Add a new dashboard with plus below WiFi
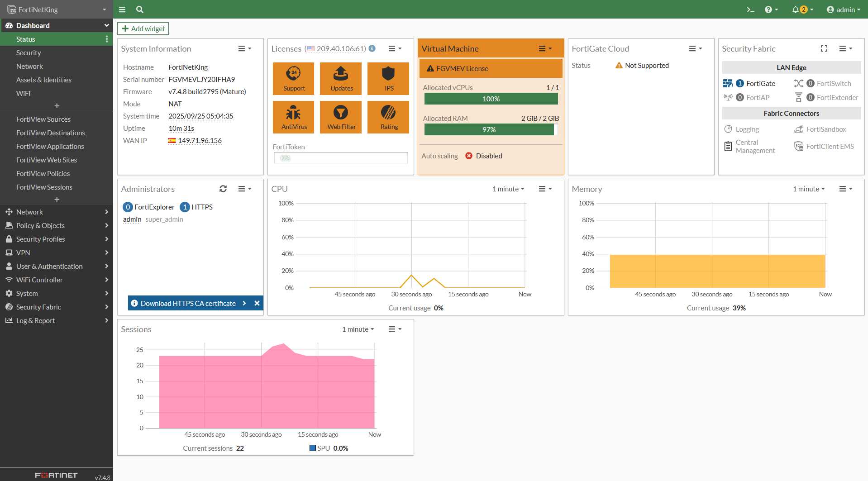 click(57, 106)
